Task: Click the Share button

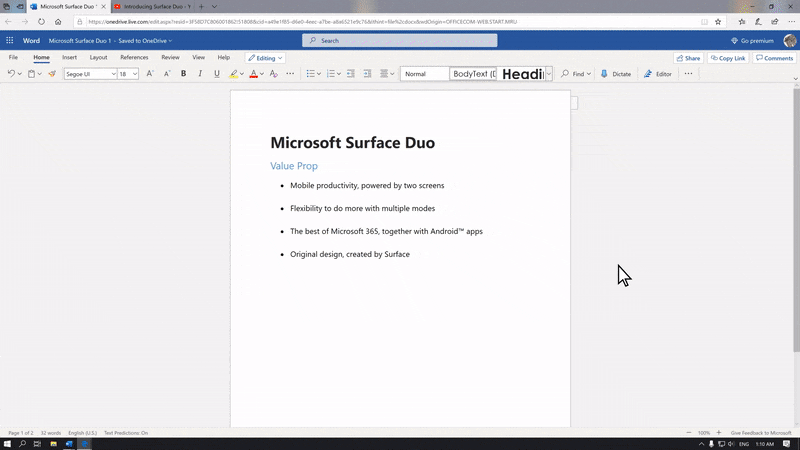Action: [x=687, y=58]
